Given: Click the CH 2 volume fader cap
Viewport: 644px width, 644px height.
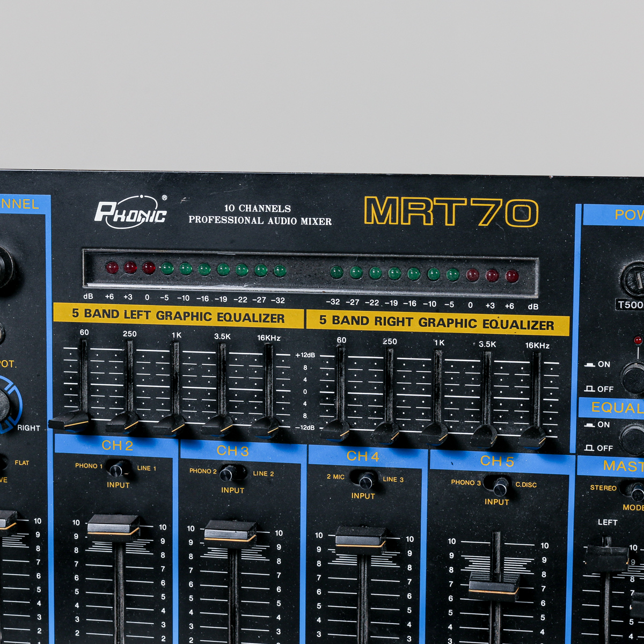Looking at the screenshot, I should point(113,528).
